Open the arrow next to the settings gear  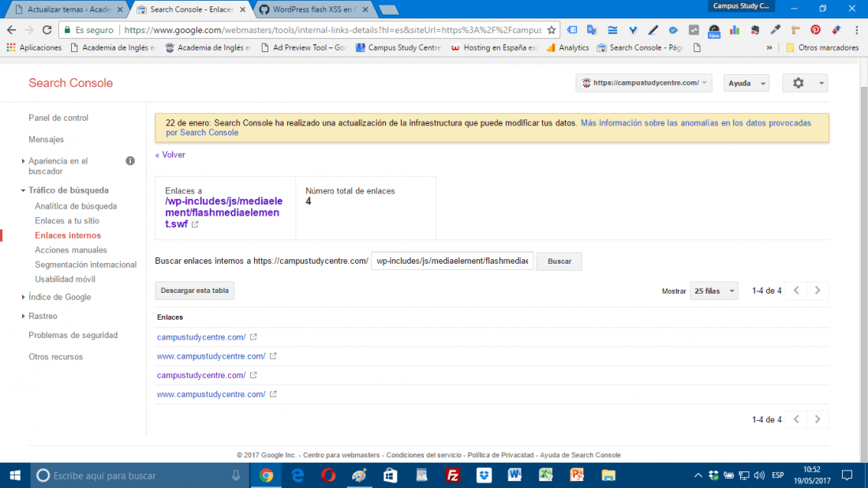[821, 83]
